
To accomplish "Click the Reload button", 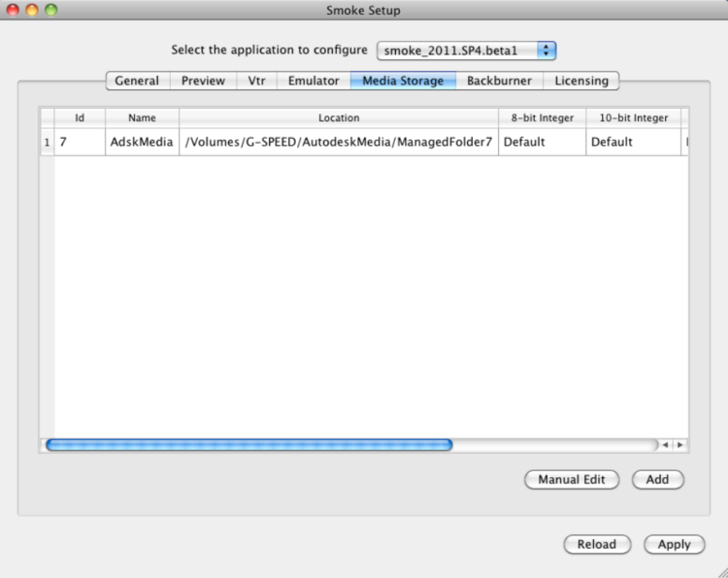I will click(597, 544).
